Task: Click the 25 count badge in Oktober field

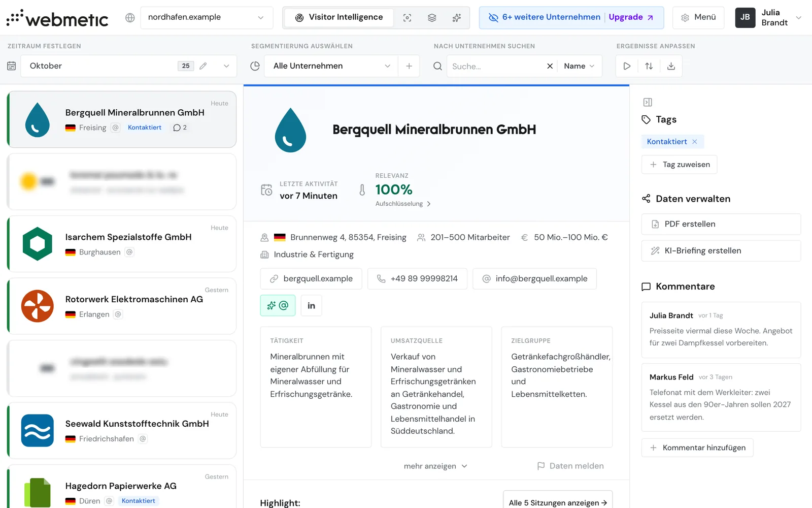Action: click(x=186, y=66)
